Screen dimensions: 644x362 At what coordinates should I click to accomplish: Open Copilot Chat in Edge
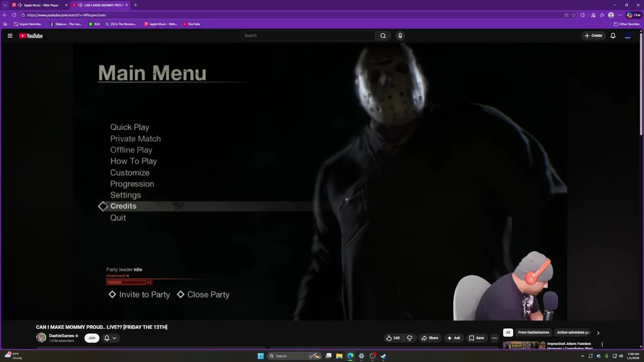633,15
